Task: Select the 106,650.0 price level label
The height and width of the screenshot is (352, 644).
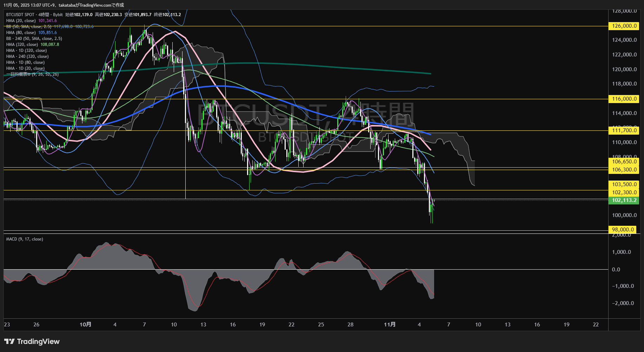Action: [624, 162]
